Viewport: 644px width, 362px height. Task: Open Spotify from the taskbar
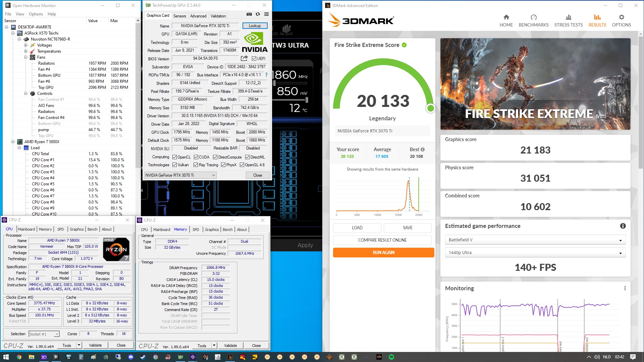click(x=391, y=357)
